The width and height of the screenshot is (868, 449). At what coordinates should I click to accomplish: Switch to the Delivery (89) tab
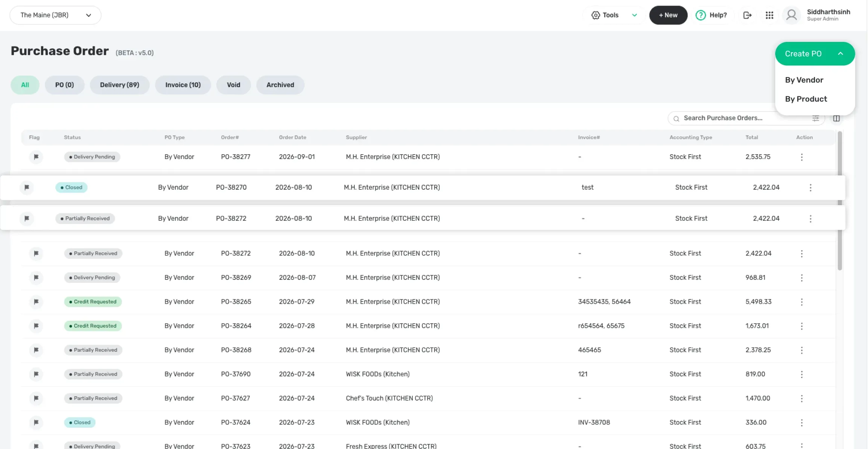pyautogui.click(x=119, y=85)
